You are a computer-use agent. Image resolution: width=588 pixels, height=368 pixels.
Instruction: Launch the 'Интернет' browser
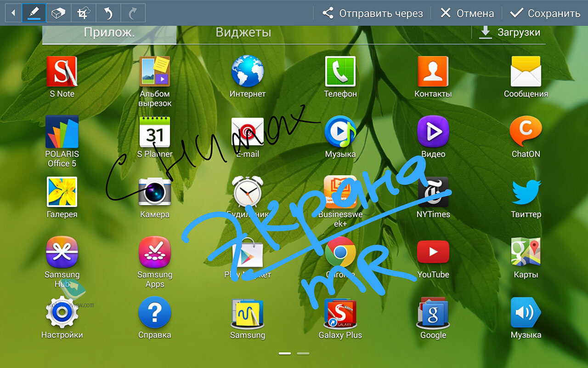248,77
